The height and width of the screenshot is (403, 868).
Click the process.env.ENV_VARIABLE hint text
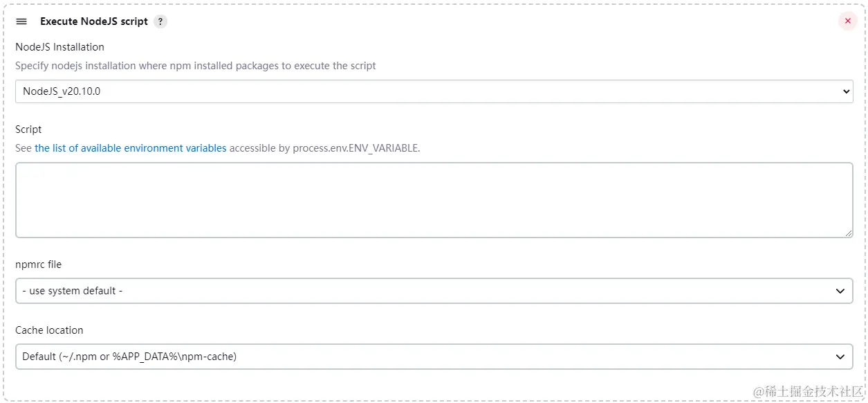(355, 148)
